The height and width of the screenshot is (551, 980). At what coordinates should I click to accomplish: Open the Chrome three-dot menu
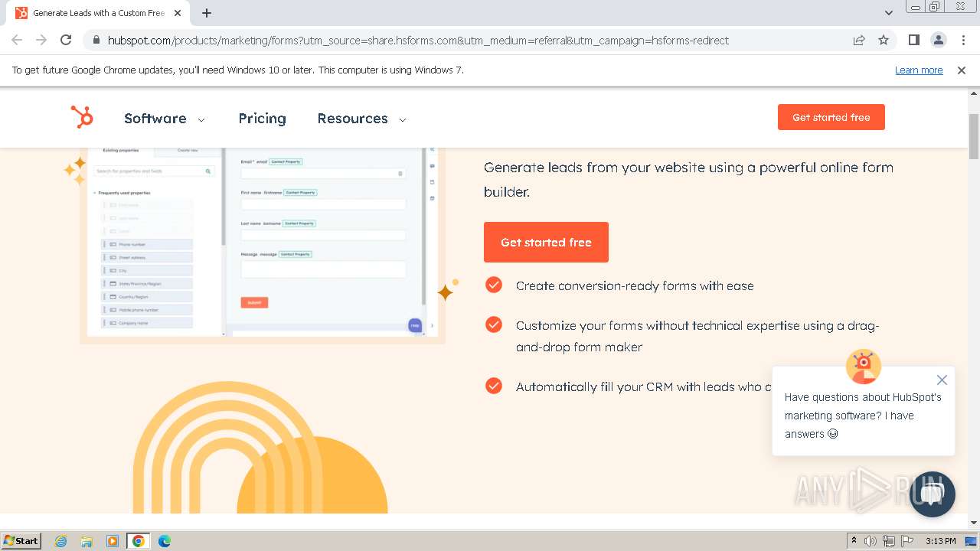(x=962, y=41)
